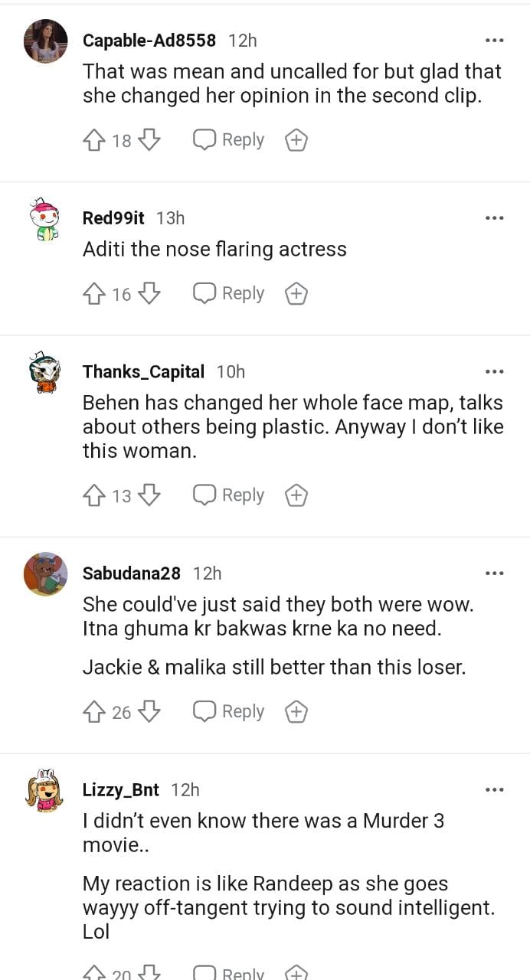
Task: Open more options for Capable-Ad8558's comment
Action: click(494, 40)
